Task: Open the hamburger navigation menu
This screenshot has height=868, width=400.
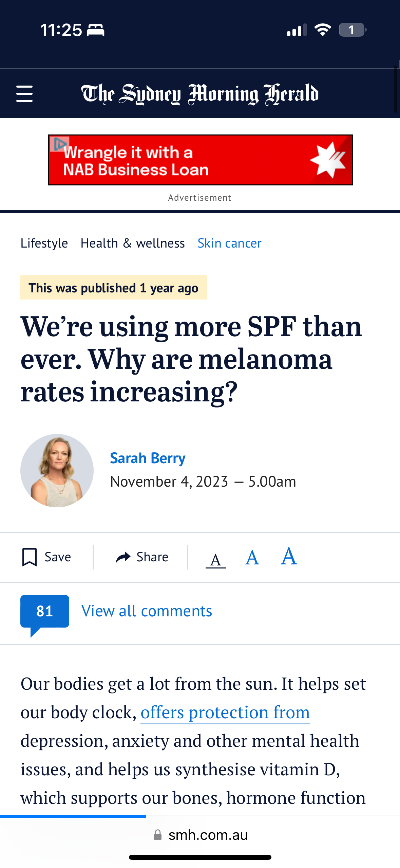Action: click(24, 94)
